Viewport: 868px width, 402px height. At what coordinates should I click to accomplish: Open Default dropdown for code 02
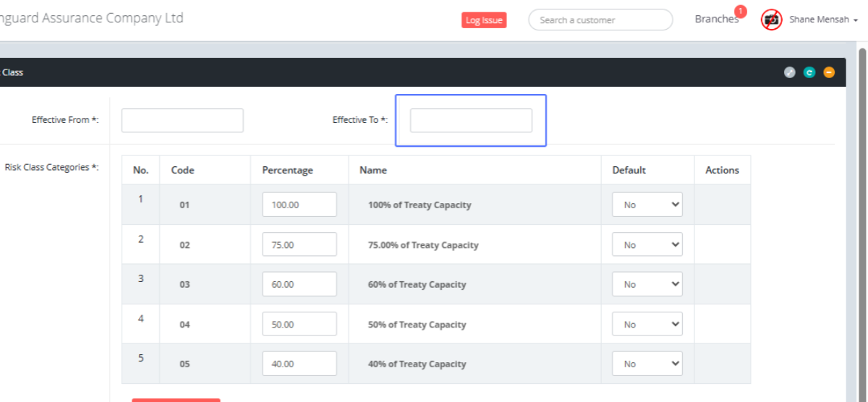(x=647, y=244)
